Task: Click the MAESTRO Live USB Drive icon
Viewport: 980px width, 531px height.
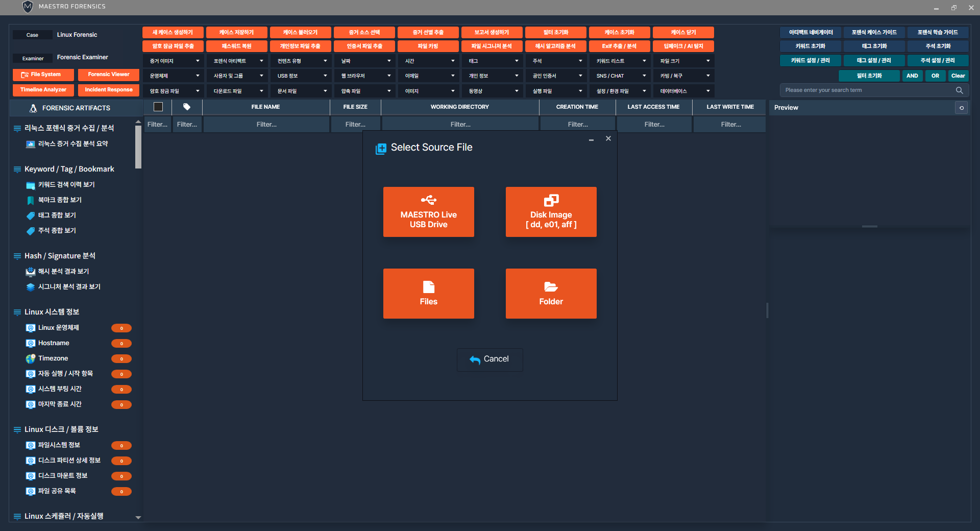Action: coord(428,200)
